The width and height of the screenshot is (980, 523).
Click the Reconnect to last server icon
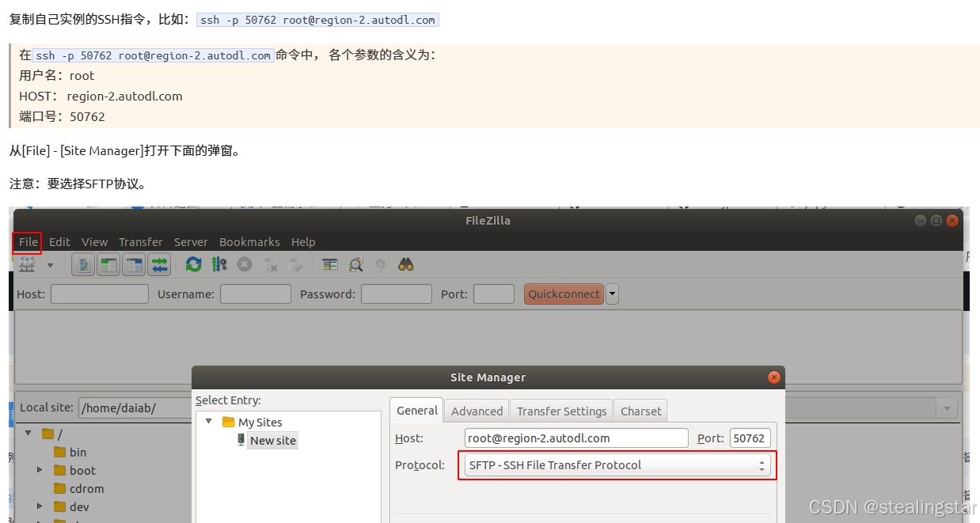coord(296,264)
